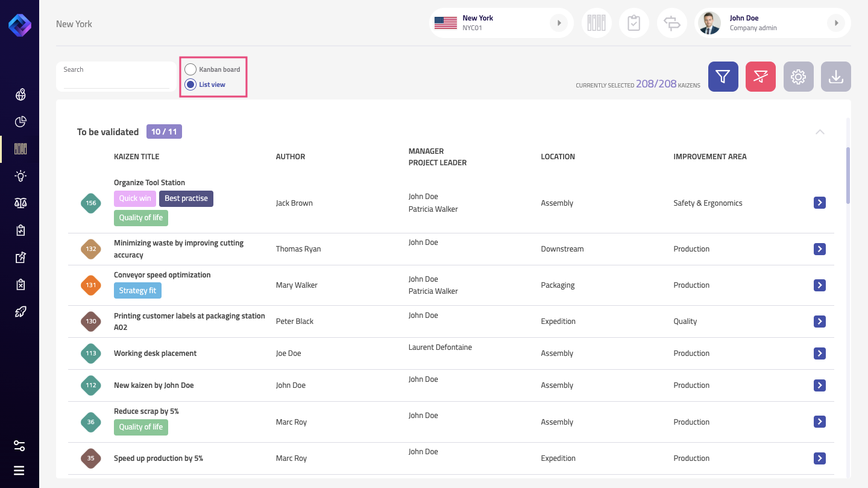Open Conveyor speed optimization kaizen title
This screenshot has width=868, height=488.
tap(162, 275)
